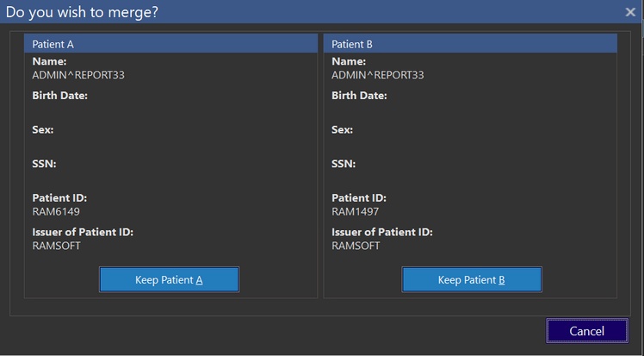Click the patient ID RAM1497
The image size is (644, 356).
point(355,211)
